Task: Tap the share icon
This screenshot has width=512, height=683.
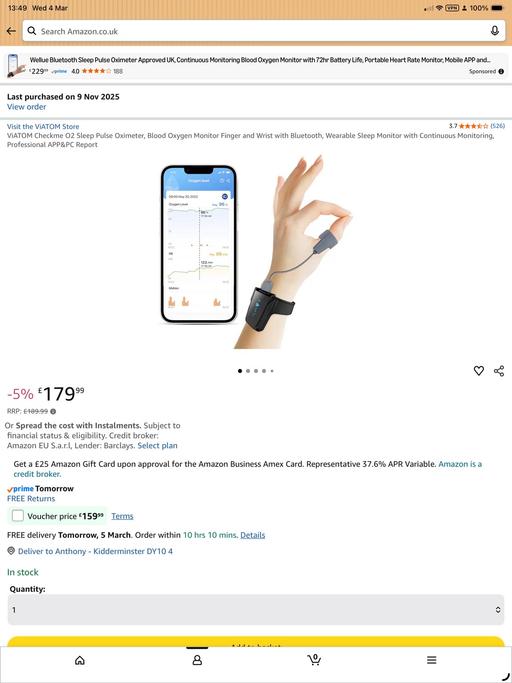Action: 499,371
